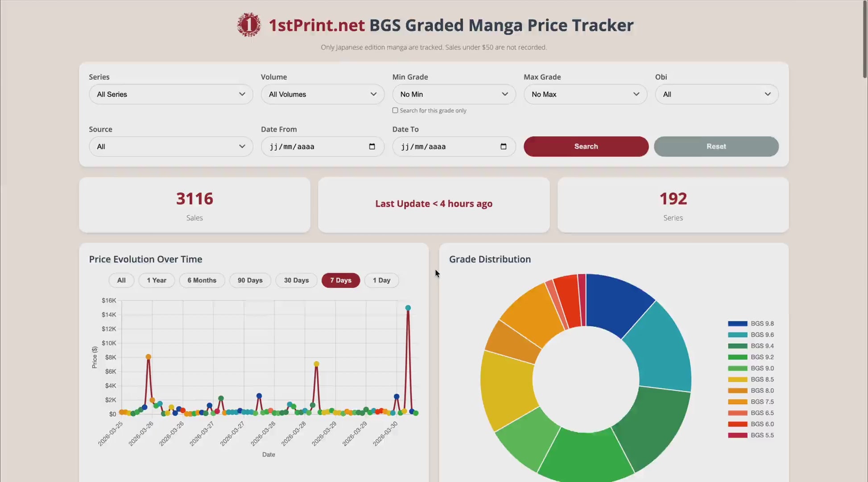
Task: Expand the Min Grade dropdown
Action: click(454, 94)
